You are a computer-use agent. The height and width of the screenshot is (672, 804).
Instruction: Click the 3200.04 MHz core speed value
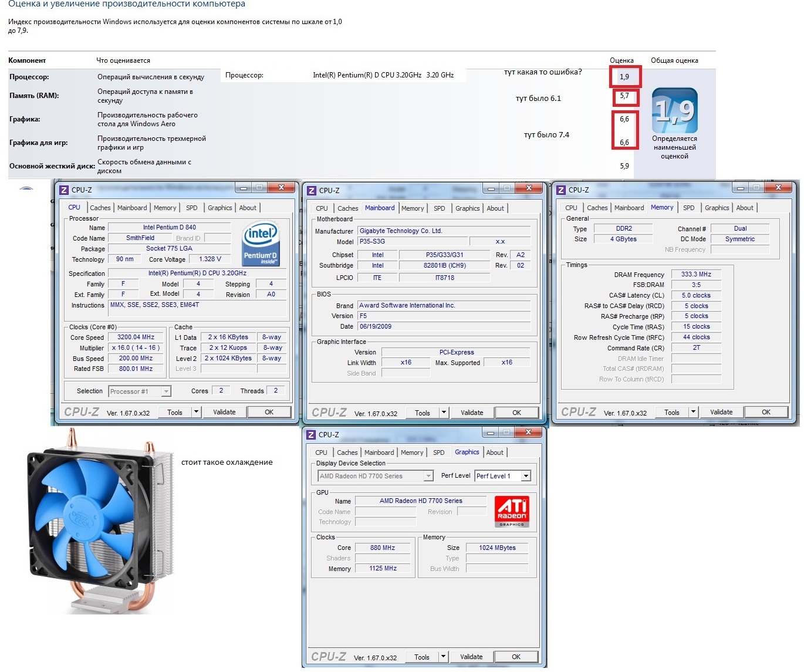click(x=136, y=337)
